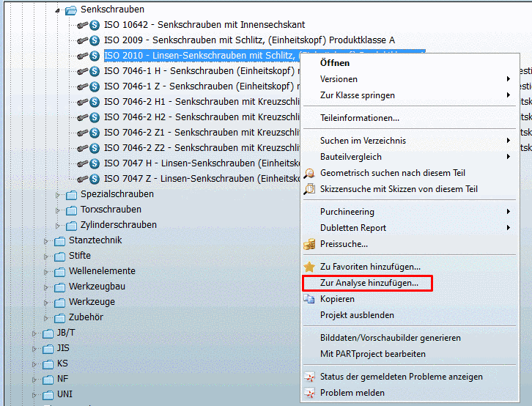Select Zur Analyse hinzufügen menu entry

point(369,283)
